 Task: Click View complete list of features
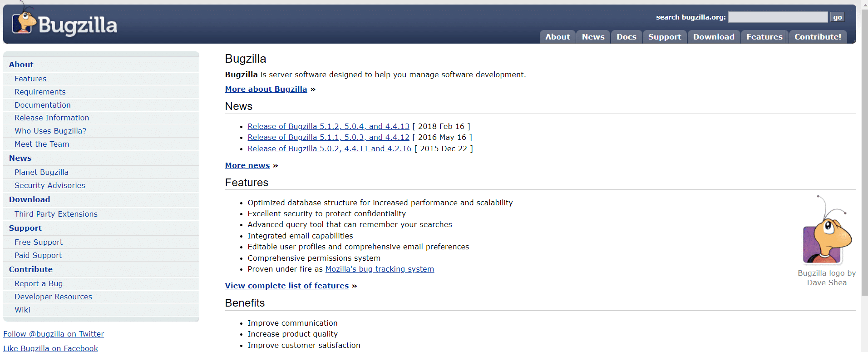(287, 286)
